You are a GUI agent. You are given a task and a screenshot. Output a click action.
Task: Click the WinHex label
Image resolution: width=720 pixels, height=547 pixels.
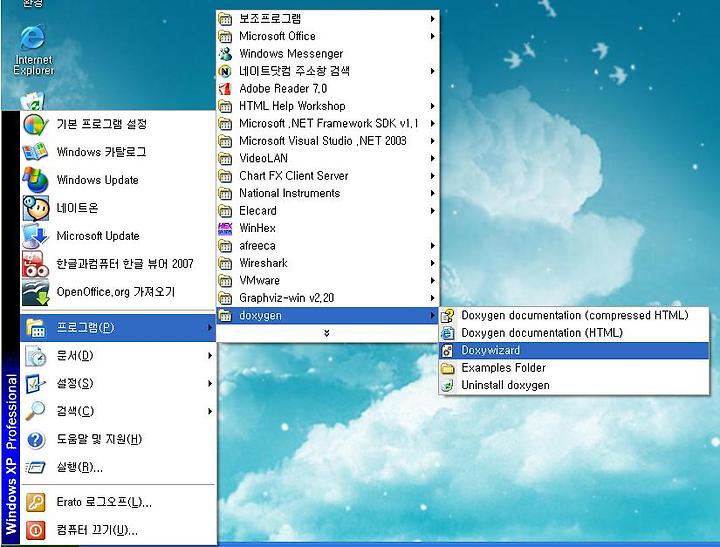point(257,228)
